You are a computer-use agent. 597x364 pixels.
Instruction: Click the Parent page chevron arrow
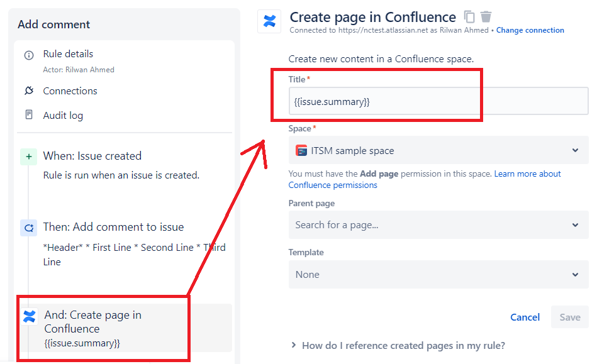[576, 225]
